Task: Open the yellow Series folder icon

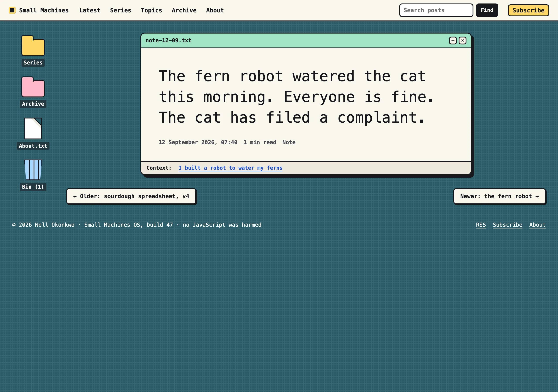Action: [33, 46]
